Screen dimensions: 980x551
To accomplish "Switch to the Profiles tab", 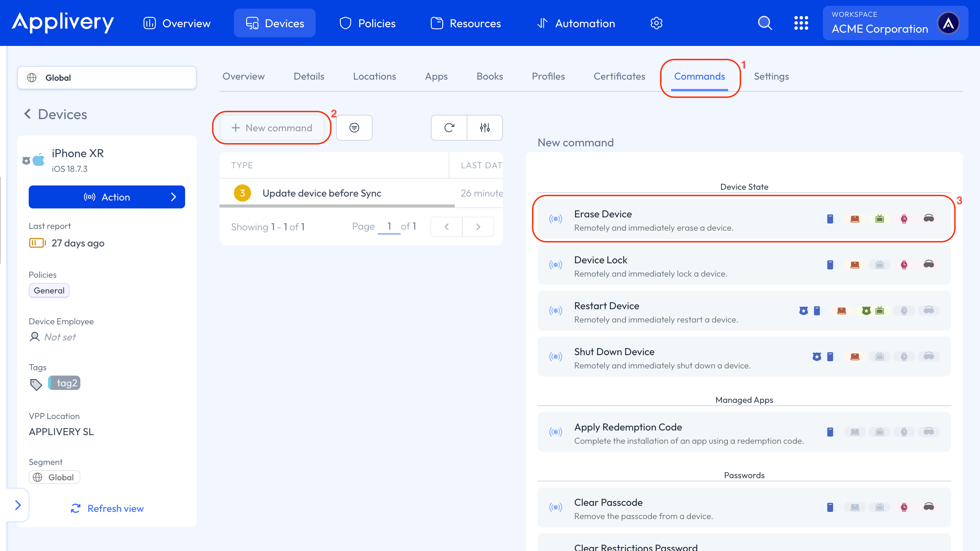I will tap(548, 76).
